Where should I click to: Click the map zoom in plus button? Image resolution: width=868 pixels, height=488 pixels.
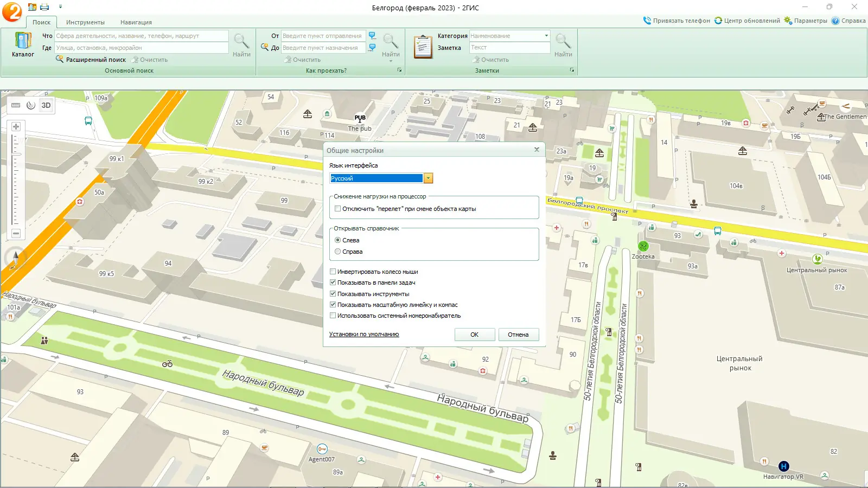pyautogui.click(x=16, y=126)
